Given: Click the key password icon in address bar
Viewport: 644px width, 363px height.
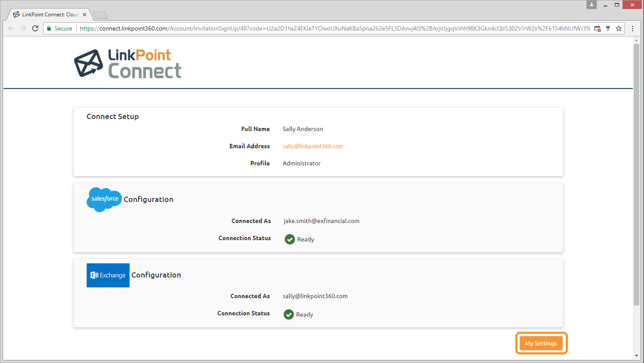Looking at the screenshot, I should click(608, 28).
